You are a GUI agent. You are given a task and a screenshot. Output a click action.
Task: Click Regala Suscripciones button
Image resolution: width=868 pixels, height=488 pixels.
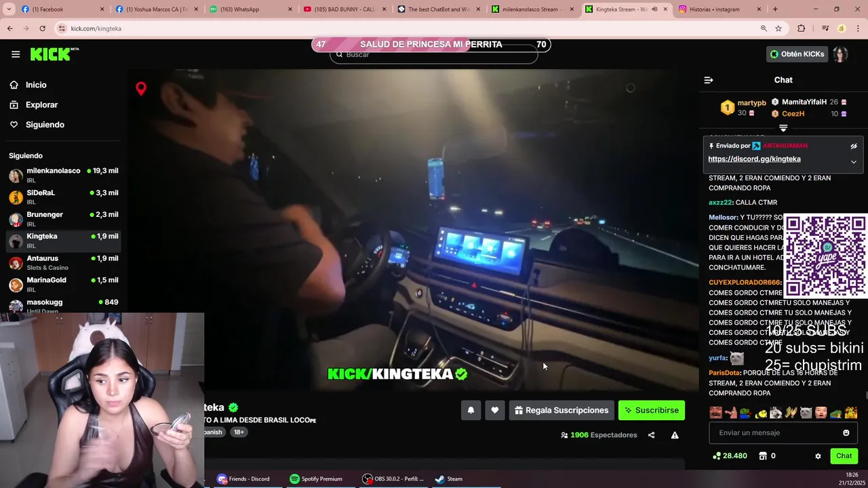coord(561,410)
